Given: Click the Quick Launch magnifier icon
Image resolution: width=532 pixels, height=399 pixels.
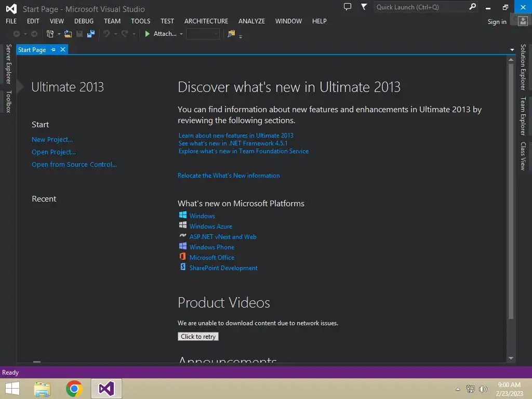Looking at the screenshot, I should 472,7.
